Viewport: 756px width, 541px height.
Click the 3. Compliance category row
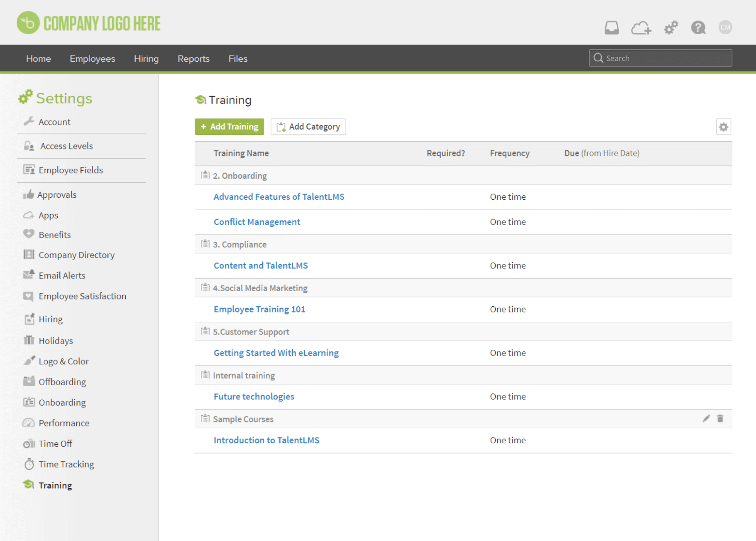coord(240,244)
